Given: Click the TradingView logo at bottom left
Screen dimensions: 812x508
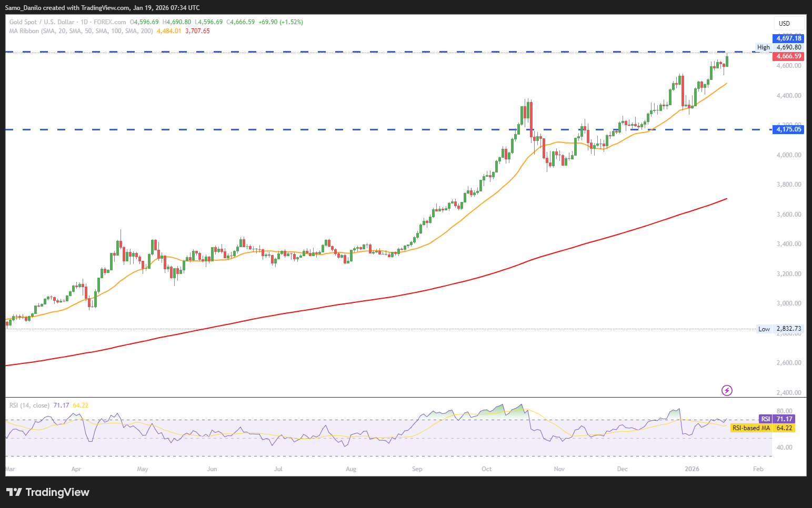Looking at the screenshot, I should tap(48, 492).
